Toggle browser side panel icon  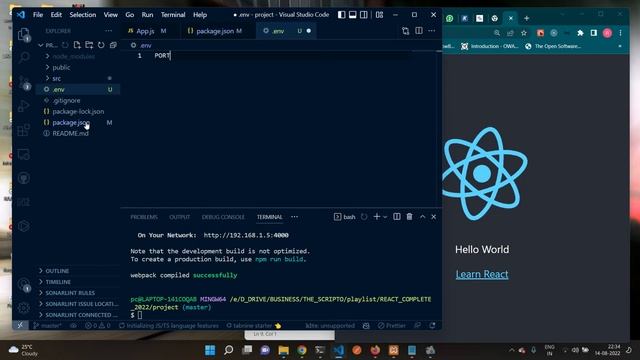tap(593, 33)
